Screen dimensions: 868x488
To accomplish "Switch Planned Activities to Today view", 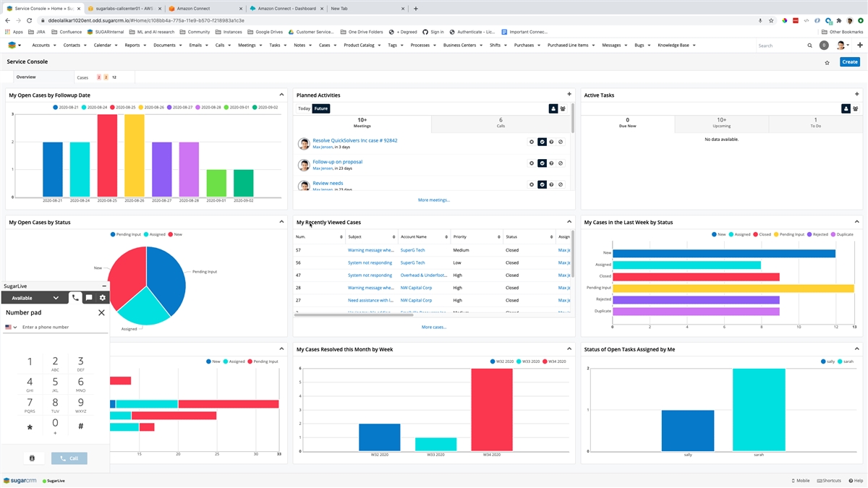I will [304, 108].
